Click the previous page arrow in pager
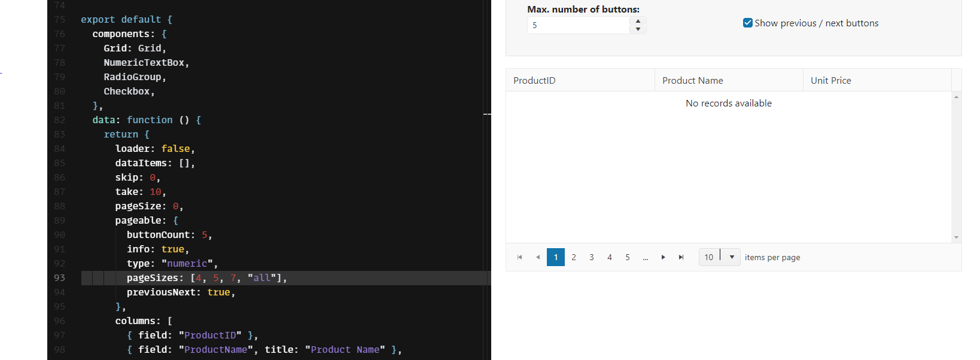The width and height of the screenshot is (980, 360). (538, 257)
